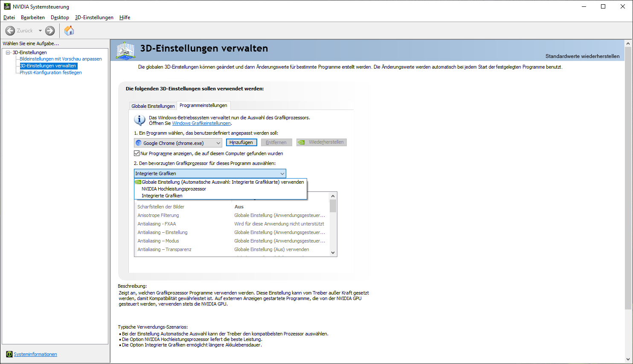
Task: Open the Windows Grafikeinstellungen link
Action: tap(201, 123)
